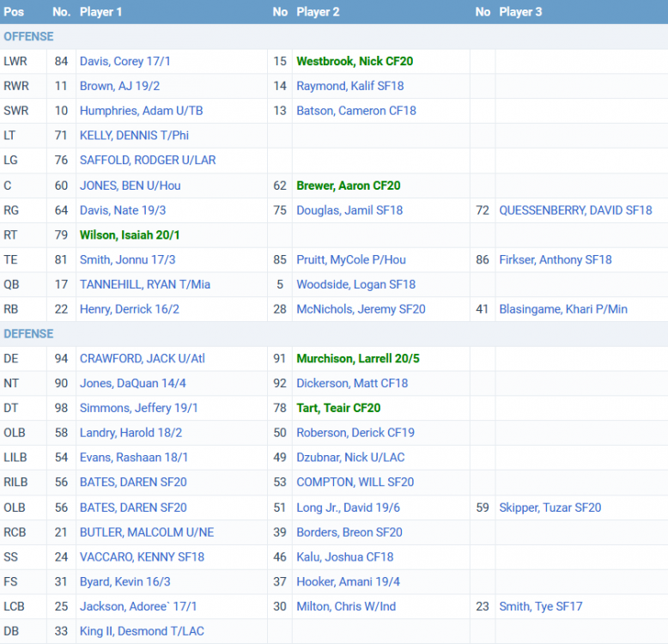Open Skipper, Tuzar SF20 link
668x644 pixels.
(x=550, y=507)
